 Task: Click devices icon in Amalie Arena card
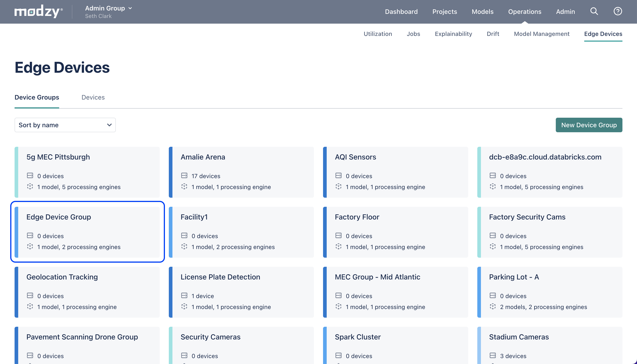[184, 175]
